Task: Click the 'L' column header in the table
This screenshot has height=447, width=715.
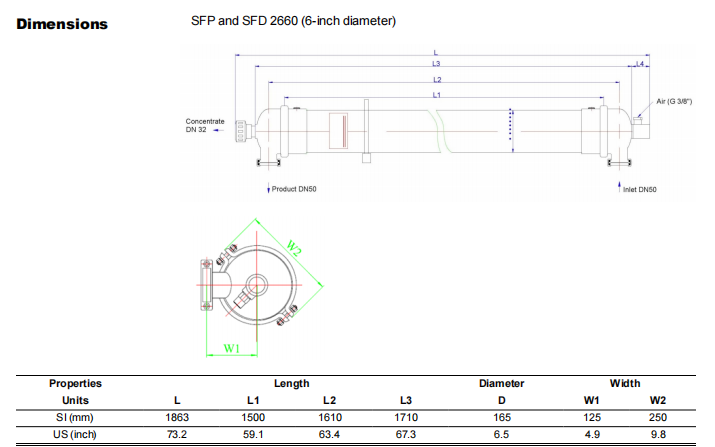Action: [177, 400]
